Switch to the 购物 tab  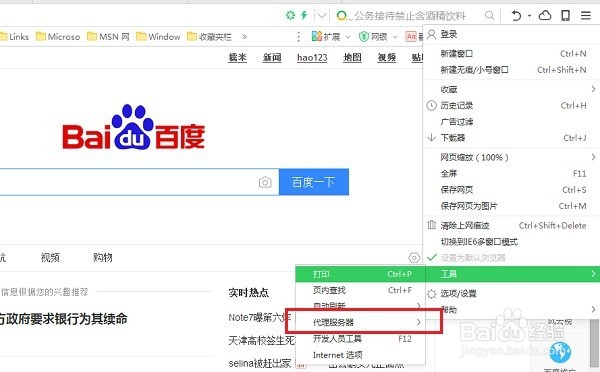(x=103, y=258)
